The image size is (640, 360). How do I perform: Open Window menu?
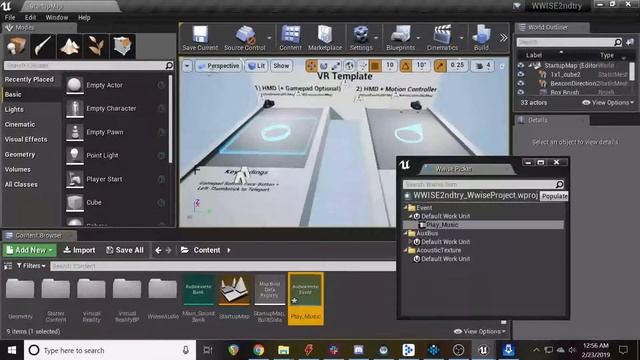(57, 18)
